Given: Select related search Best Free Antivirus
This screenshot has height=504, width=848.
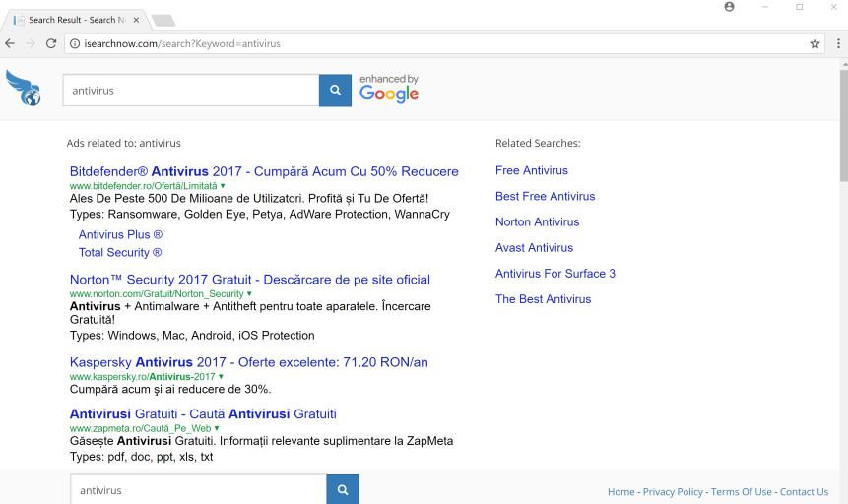Looking at the screenshot, I should (546, 196).
